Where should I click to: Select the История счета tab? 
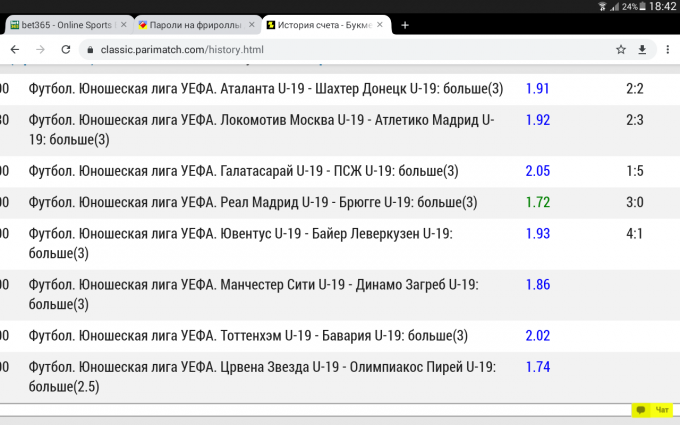click(x=327, y=25)
